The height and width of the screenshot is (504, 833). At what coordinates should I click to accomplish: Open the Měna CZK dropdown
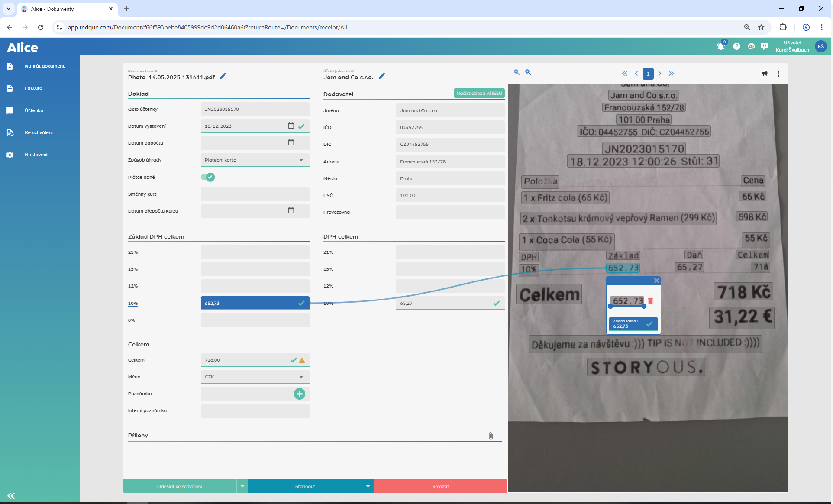(255, 377)
